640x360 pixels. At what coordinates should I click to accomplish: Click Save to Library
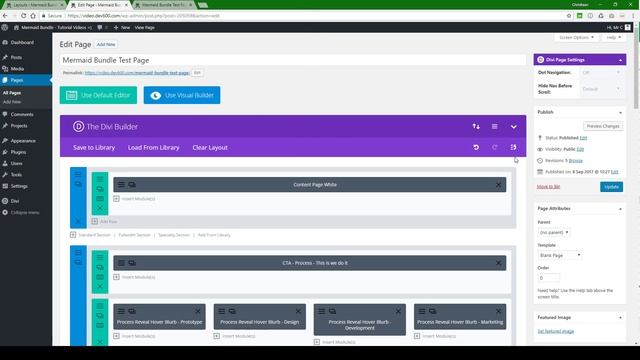[94, 147]
